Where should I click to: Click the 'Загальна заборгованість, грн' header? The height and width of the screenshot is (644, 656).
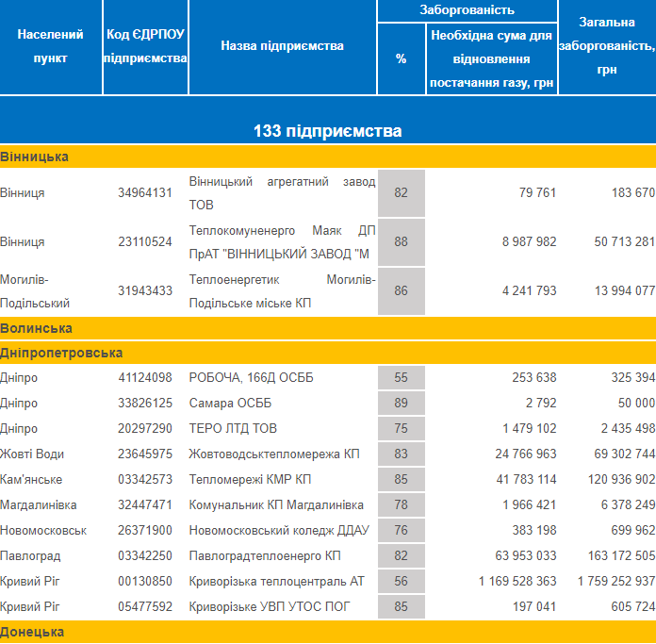click(x=606, y=45)
